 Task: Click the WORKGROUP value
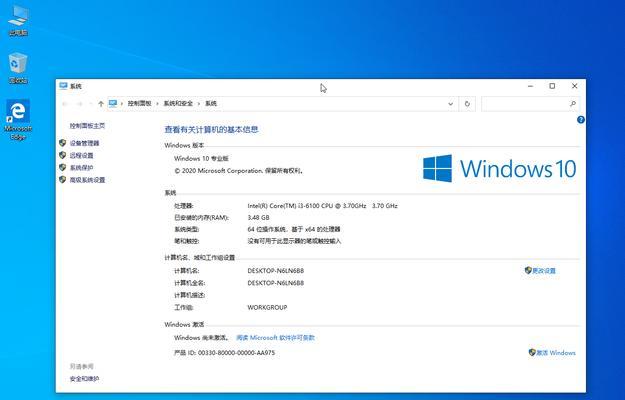click(x=267, y=307)
